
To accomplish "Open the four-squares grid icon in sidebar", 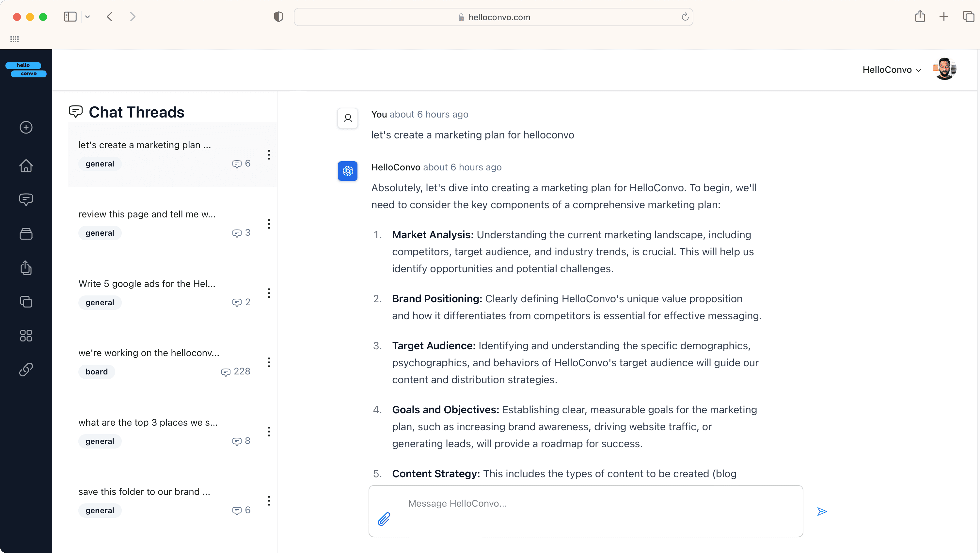I will [x=26, y=336].
